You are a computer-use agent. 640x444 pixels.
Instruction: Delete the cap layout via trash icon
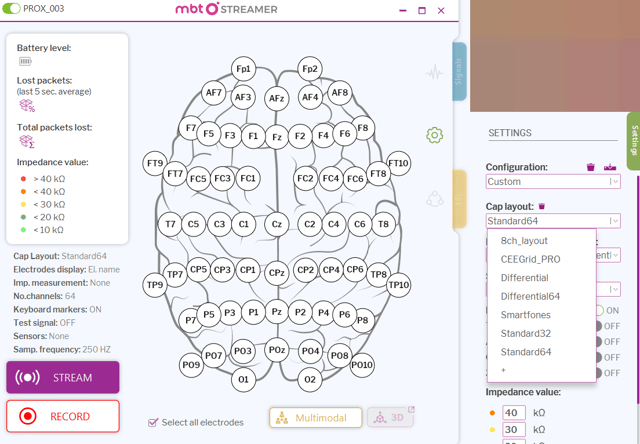[x=542, y=206]
